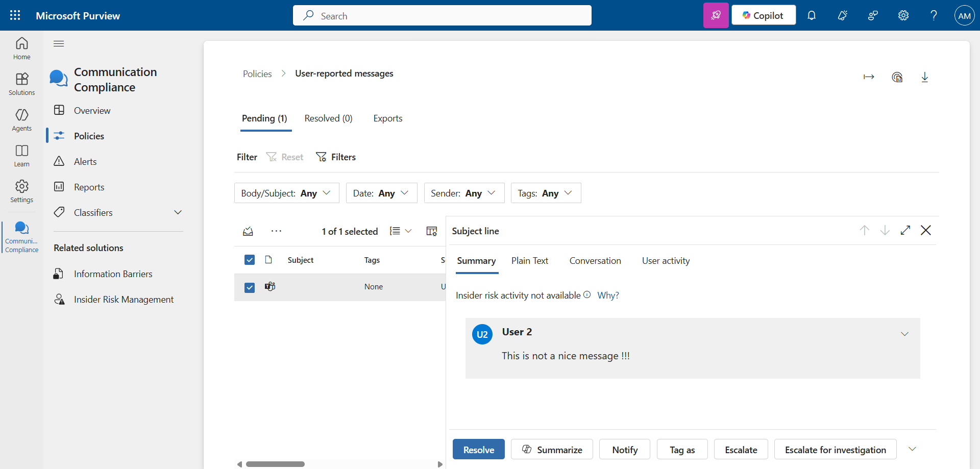Click the horizontal scrollbar under message list
The width and height of the screenshot is (980, 469).
point(275,464)
